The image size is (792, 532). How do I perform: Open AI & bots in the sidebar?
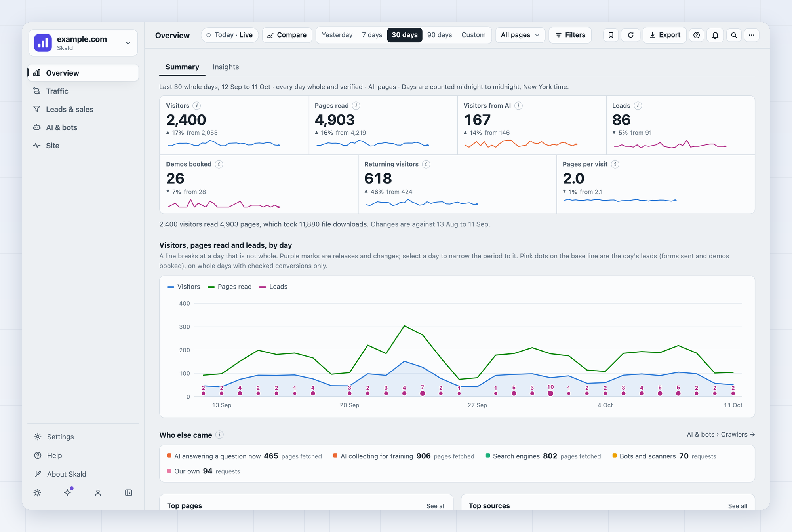pos(83,127)
